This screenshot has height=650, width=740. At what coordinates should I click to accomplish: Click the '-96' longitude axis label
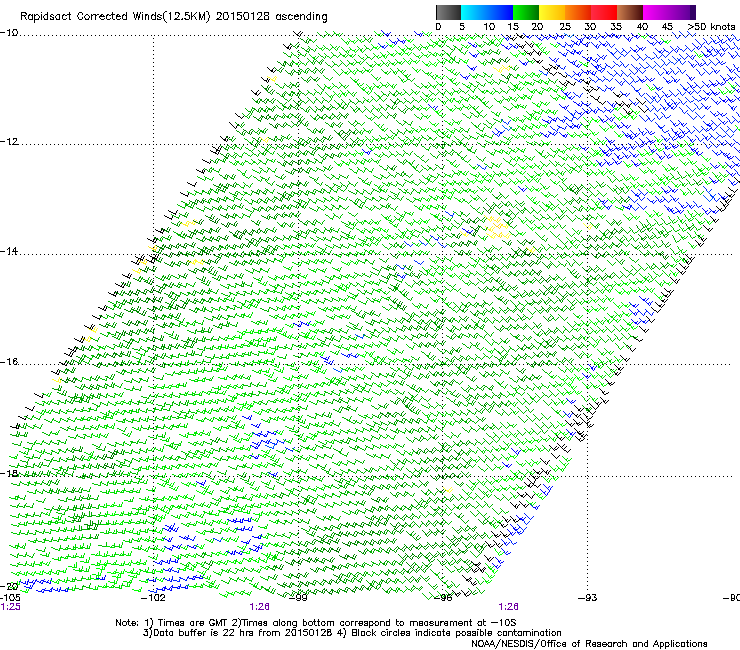pos(443,598)
